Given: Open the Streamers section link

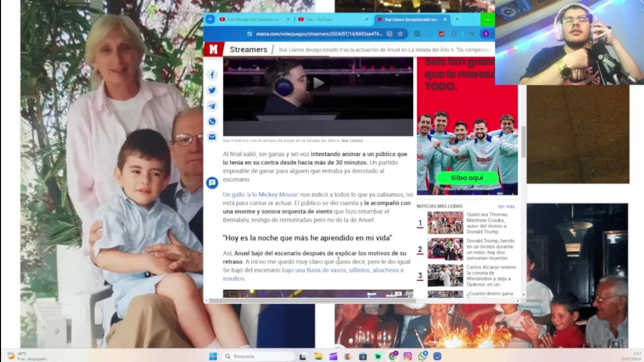Looking at the screenshot, I should (248, 49).
